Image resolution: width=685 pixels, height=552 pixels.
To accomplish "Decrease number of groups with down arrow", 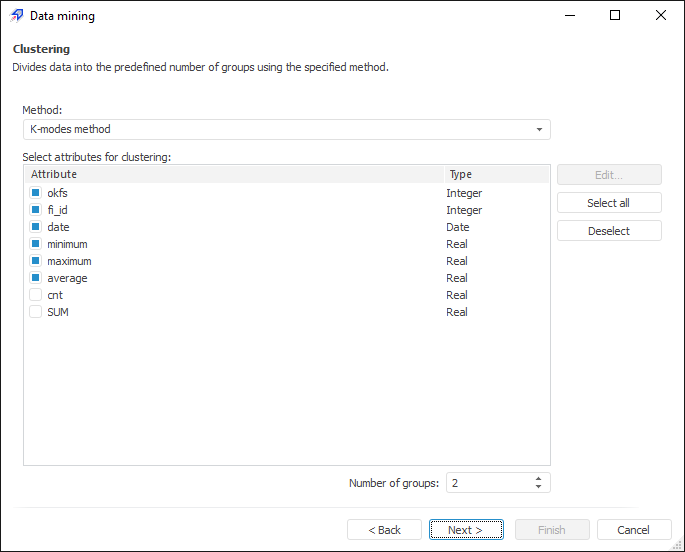I will tap(539, 487).
